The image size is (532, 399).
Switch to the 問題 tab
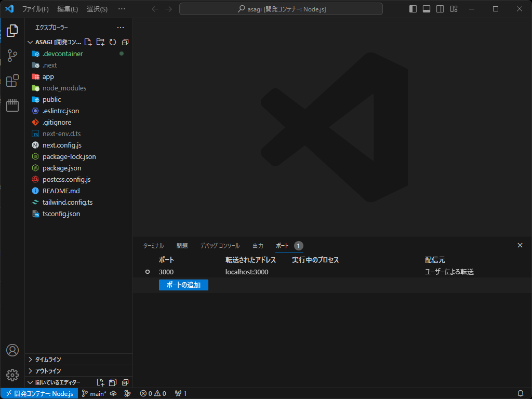[x=182, y=246]
